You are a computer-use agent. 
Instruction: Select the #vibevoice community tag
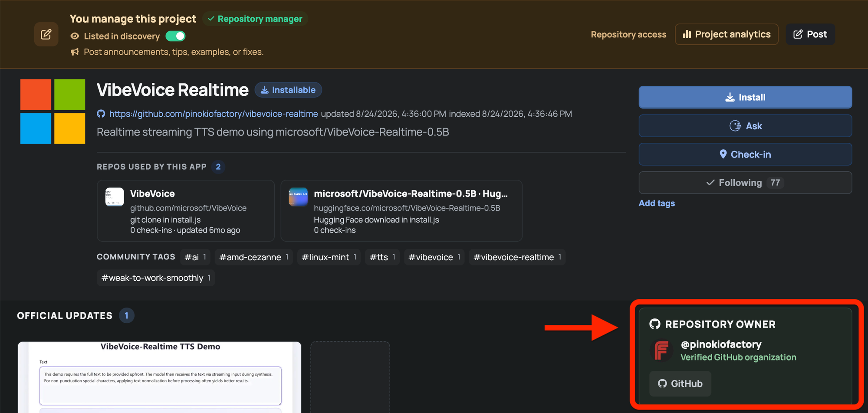[x=434, y=257]
